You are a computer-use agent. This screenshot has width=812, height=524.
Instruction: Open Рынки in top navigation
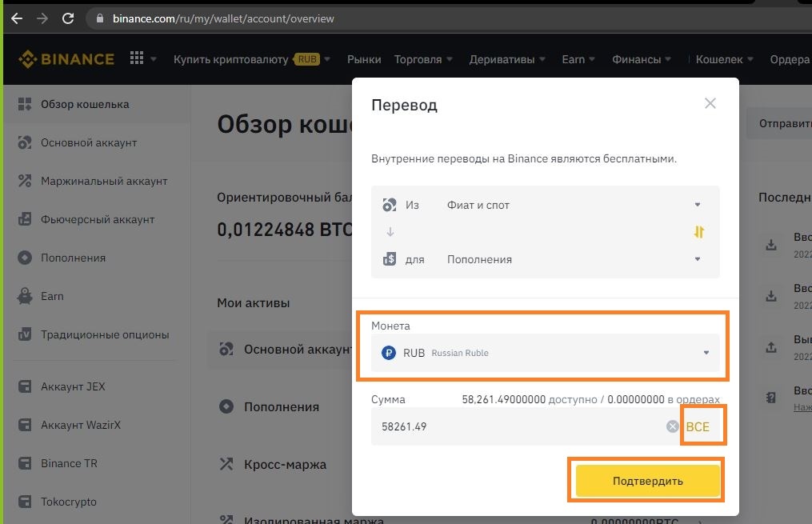click(364, 59)
